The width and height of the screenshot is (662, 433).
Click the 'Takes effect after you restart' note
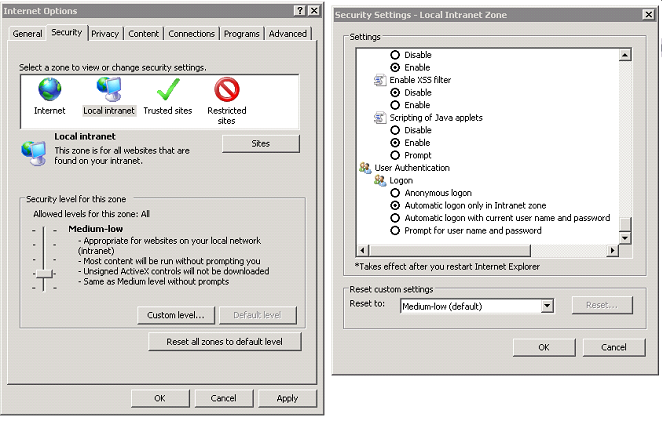(447, 267)
